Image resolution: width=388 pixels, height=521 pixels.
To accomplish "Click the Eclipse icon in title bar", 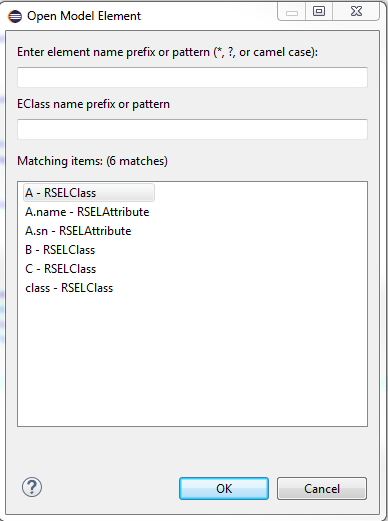I will (15, 16).
